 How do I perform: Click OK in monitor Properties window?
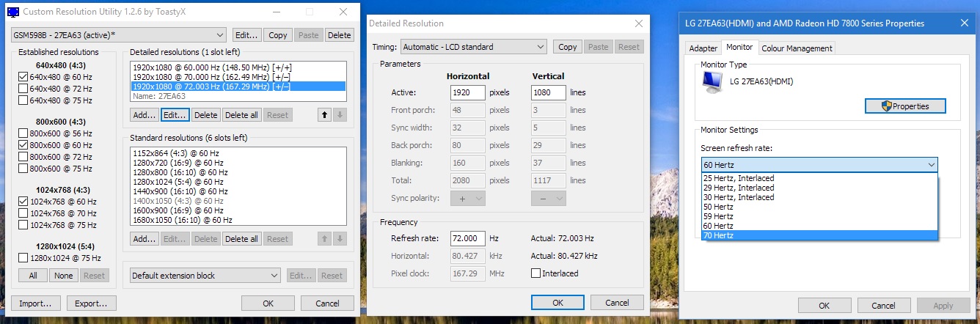[824, 306]
